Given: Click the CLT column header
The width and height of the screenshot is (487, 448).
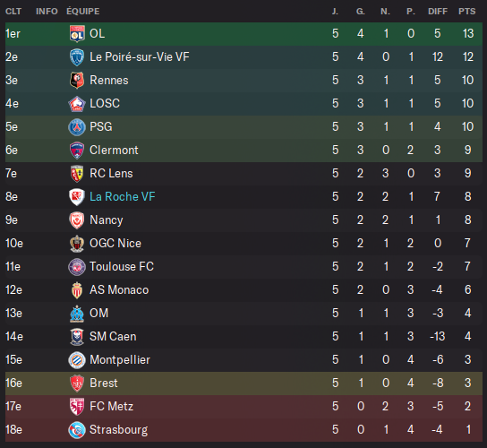Looking at the screenshot, I should pos(13,12).
